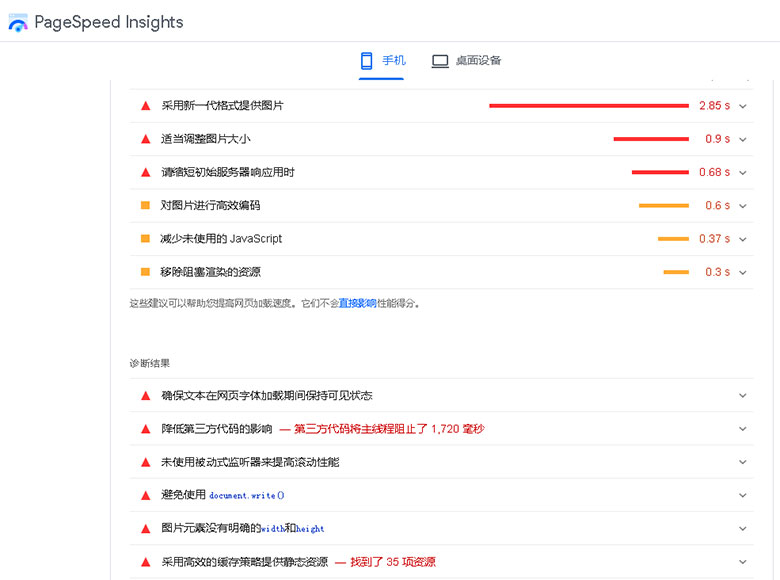Click red triangle beside 采用高效的缓存策略

point(146,562)
